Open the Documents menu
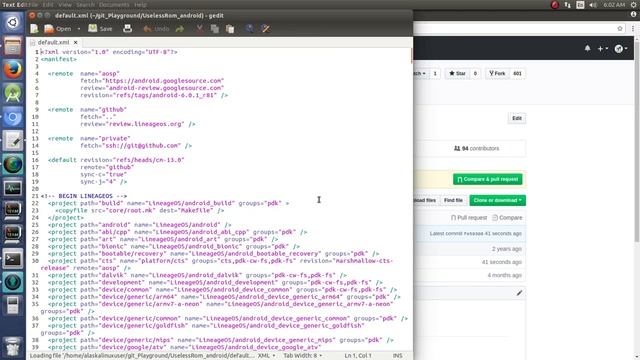 pyautogui.click(x=114, y=4)
